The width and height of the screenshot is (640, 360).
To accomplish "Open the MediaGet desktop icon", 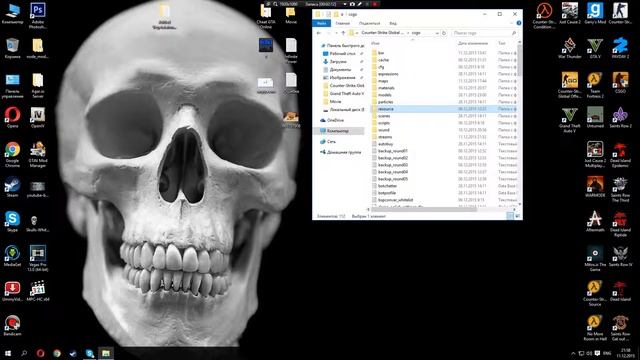I will [x=12, y=256].
